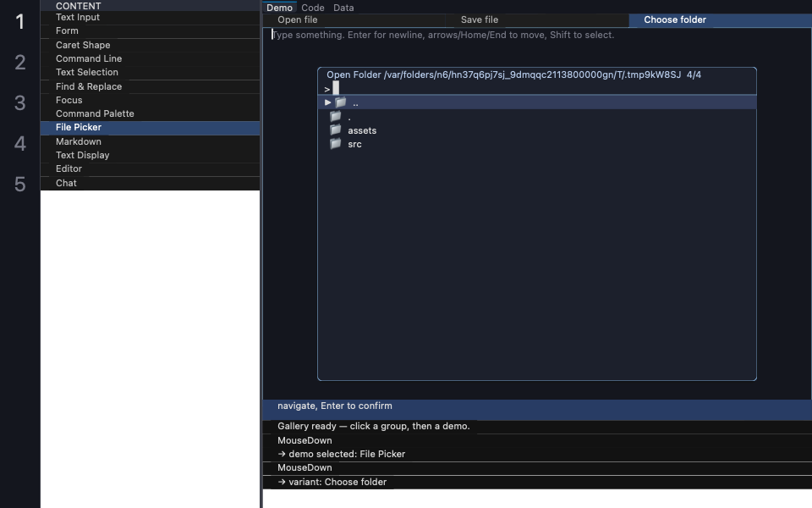Click the folder icon beside src
Viewport: 812px width, 508px height.
click(336, 144)
